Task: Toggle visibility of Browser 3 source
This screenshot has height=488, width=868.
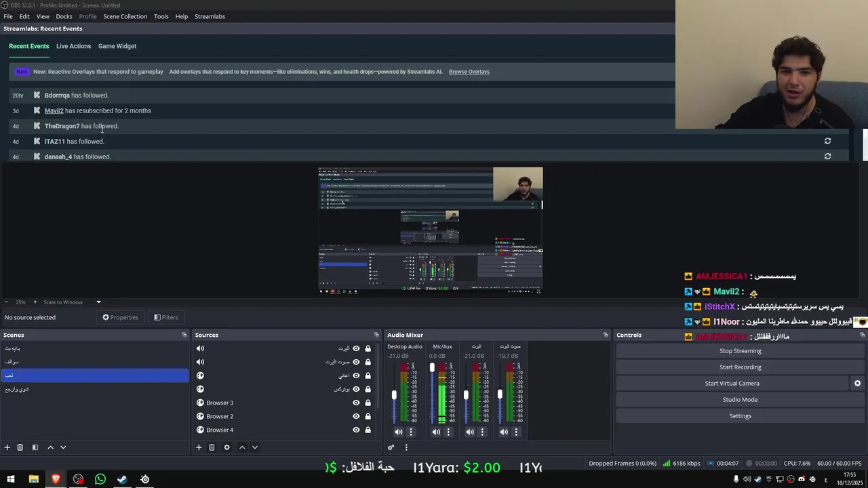Action: (x=356, y=403)
